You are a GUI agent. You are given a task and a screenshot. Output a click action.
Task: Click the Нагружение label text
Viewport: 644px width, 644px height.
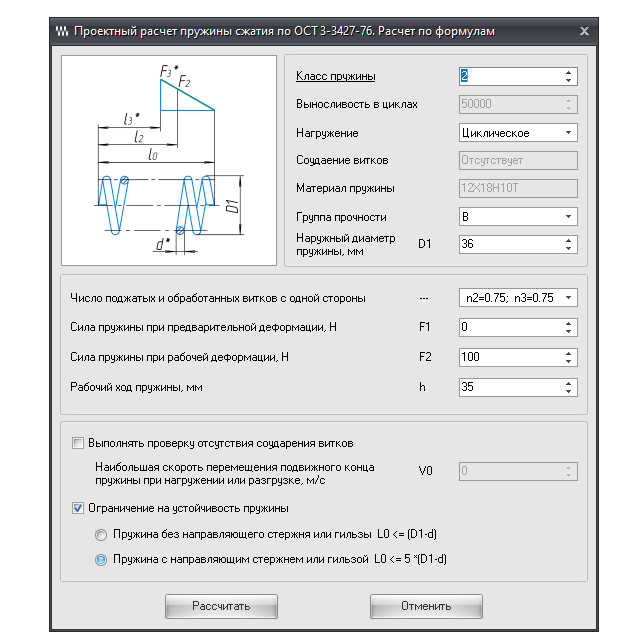click(327, 133)
